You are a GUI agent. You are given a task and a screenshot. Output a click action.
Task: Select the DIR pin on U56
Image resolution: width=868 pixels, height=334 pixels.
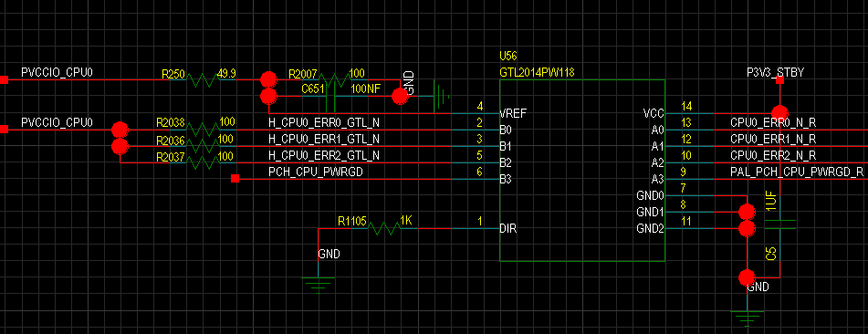tap(507, 228)
